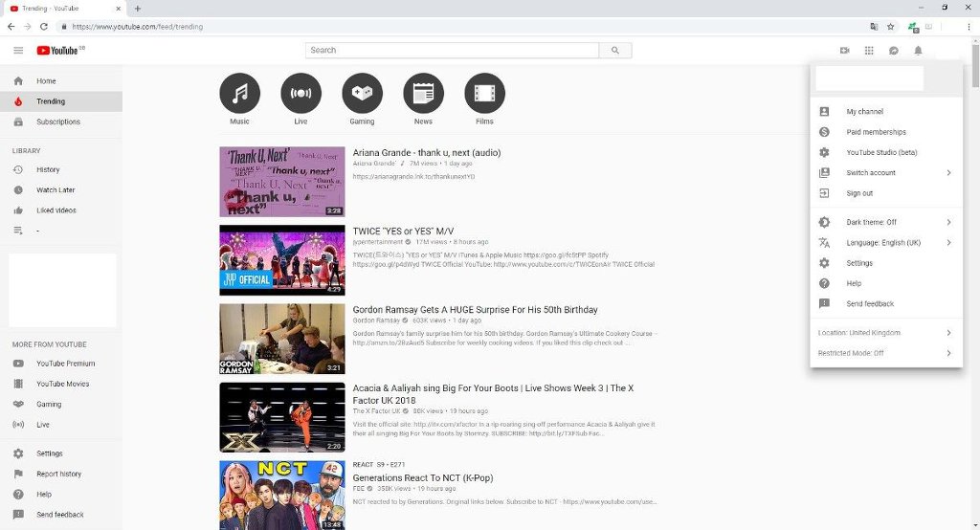Click The X Factor UK channel name

(x=376, y=411)
